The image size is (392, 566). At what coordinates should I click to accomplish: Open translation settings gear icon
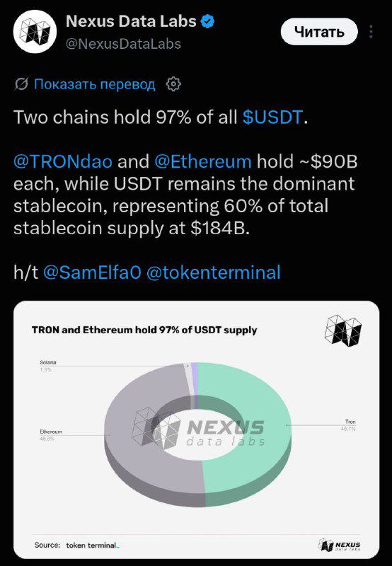tap(173, 84)
